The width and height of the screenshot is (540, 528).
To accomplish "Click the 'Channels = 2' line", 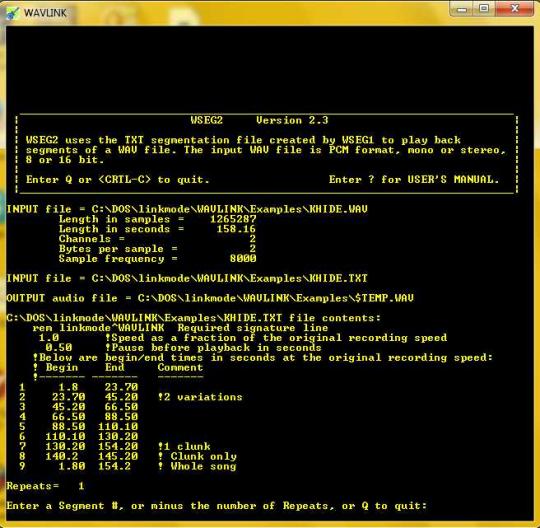I will point(157,239).
